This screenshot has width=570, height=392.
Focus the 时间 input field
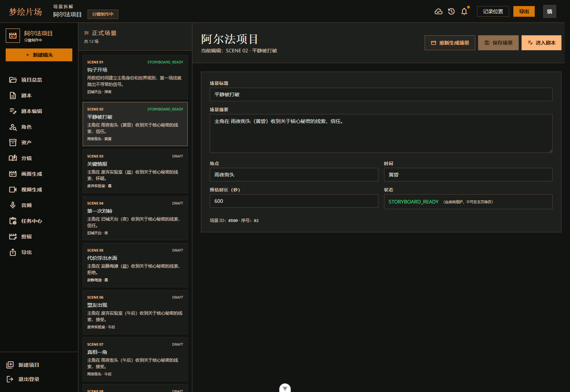[468, 175]
